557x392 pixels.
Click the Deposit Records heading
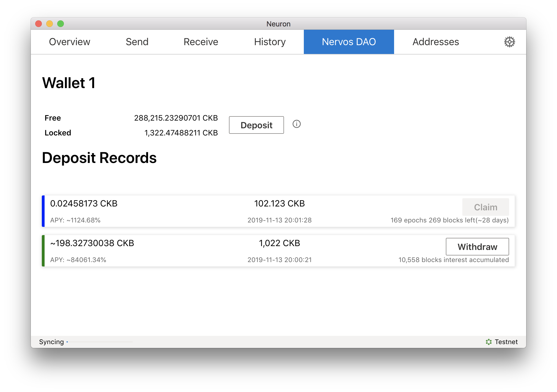99,158
